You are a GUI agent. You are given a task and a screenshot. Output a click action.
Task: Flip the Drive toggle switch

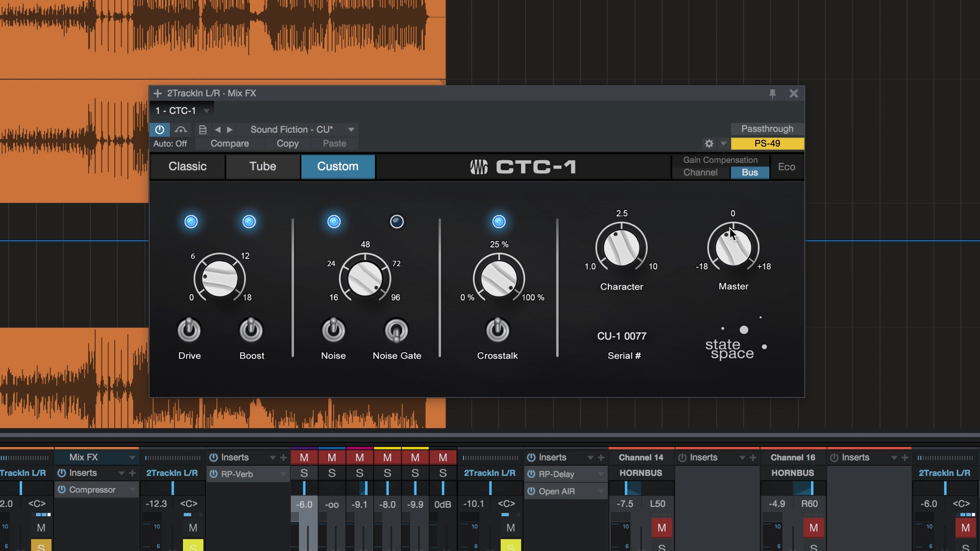click(x=189, y=330)
